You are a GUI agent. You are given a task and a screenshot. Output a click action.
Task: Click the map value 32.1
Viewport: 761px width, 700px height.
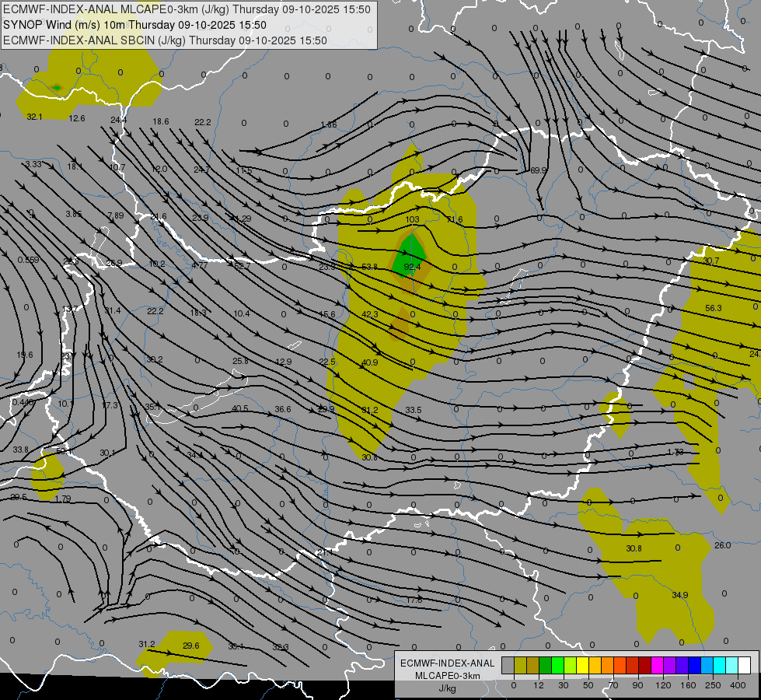pyautogui.click(x=34, y=117)
